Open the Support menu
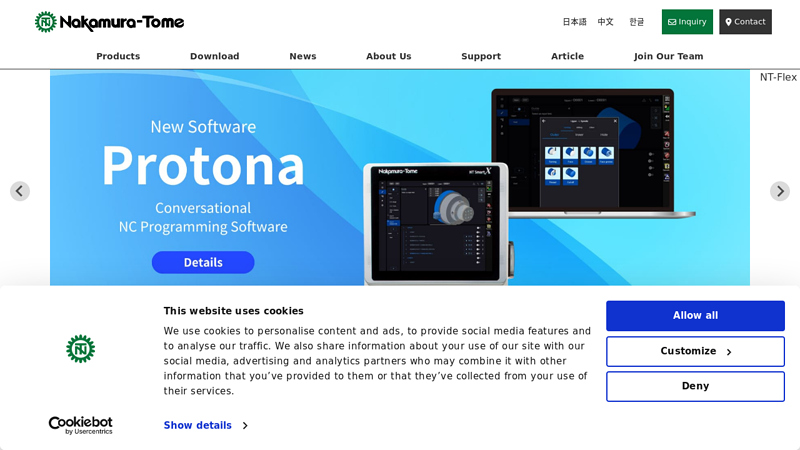The height and width of the screenshot is (450, 800). (481, 56)
